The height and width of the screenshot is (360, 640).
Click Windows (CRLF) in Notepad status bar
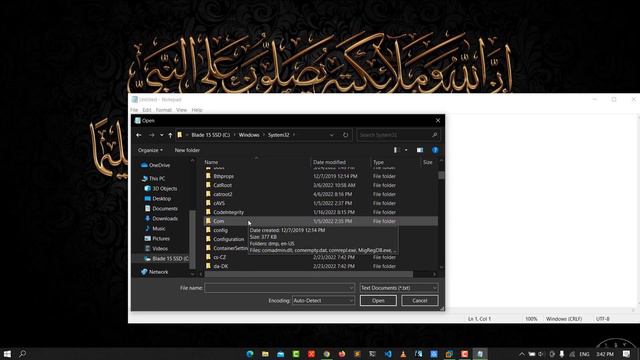tap(564, 319)
